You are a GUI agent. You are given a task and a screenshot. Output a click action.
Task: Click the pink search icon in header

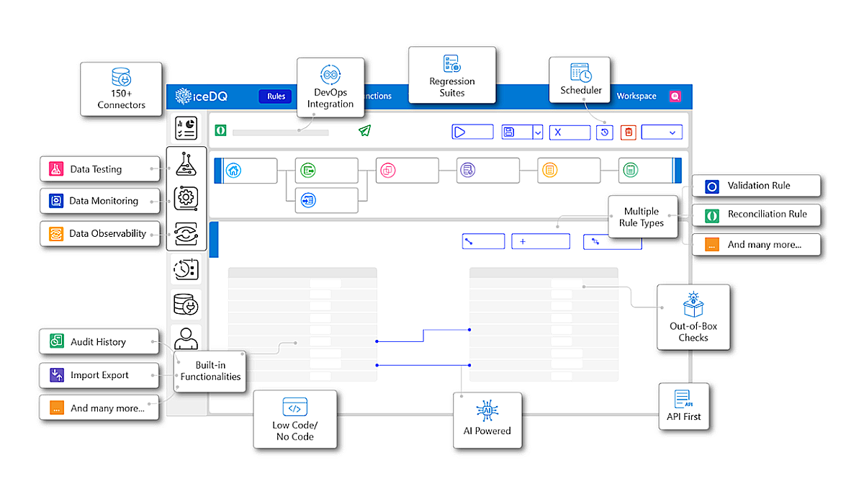tap(675, 96)
